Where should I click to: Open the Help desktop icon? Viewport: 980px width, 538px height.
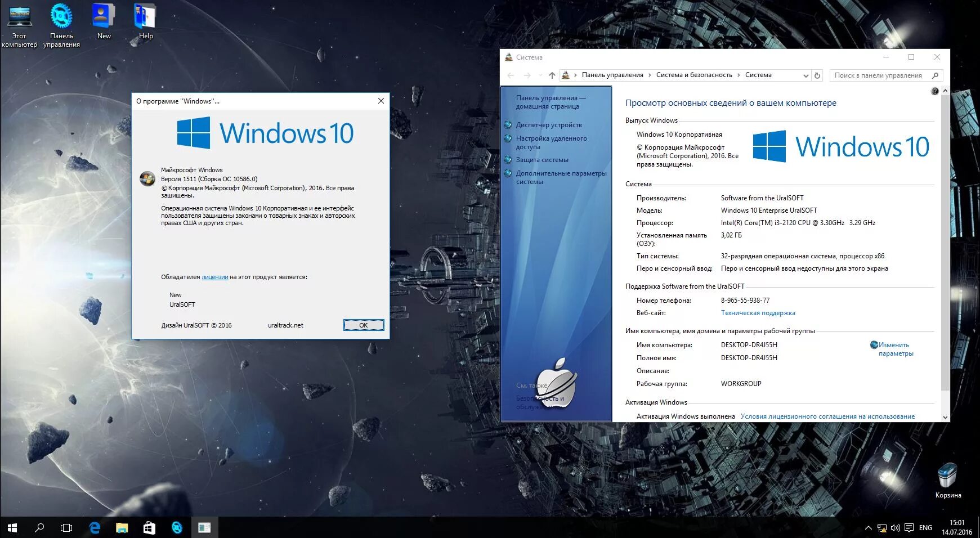pyautogui.click(x=146, y=21)
